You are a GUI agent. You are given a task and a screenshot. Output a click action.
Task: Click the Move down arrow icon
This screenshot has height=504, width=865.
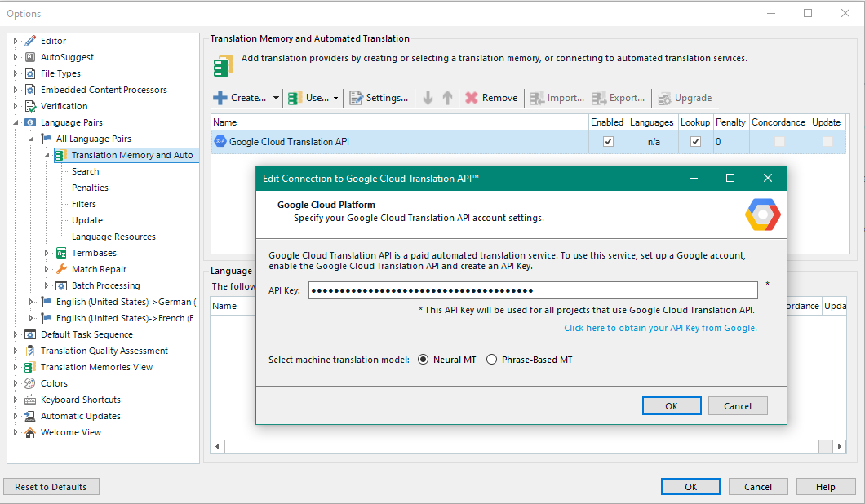(x=428, y=98)
